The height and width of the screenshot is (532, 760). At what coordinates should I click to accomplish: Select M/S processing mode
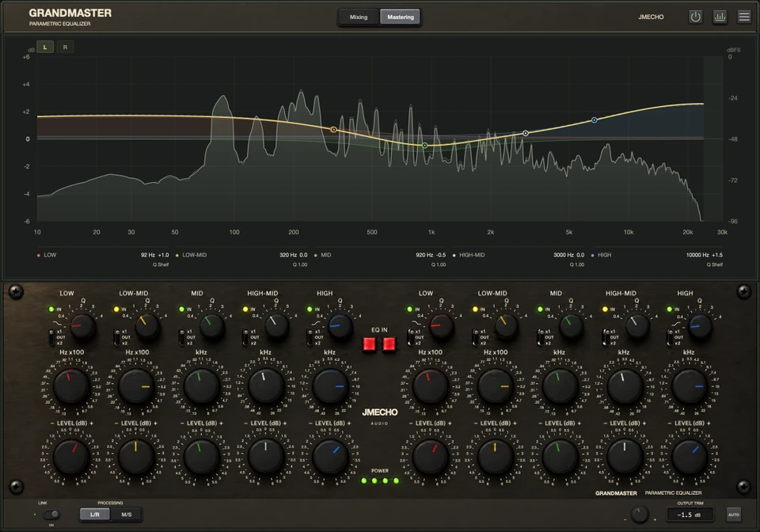click(x=127, y=515)
